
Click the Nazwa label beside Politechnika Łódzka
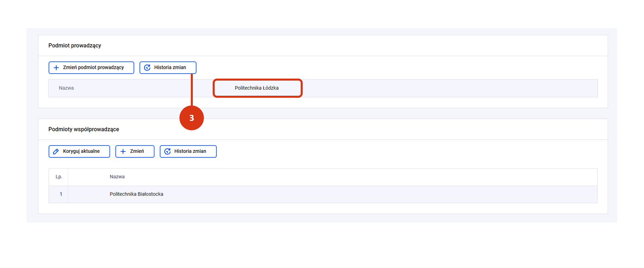(x=66, y=88)
